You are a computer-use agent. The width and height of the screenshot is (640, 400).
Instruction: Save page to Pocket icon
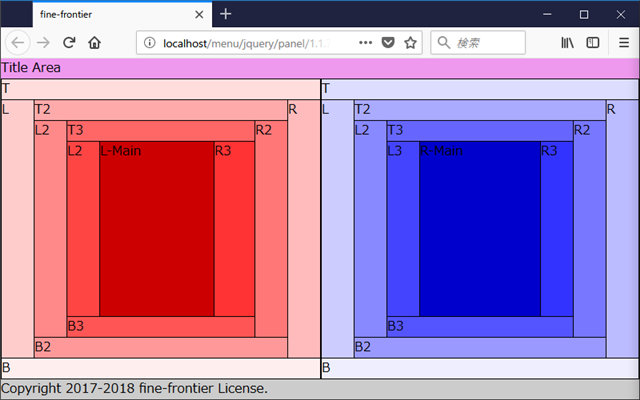pos(388,42)
